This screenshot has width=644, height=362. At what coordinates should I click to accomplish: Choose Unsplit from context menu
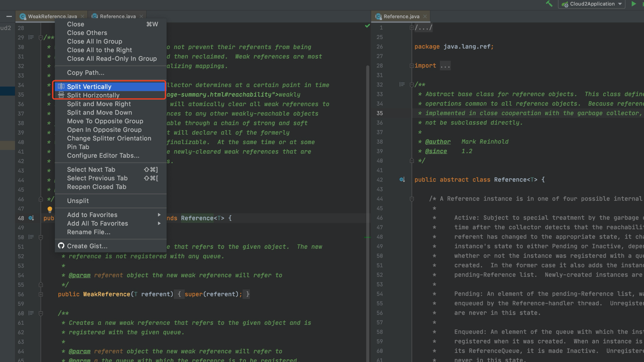click(111, 201)
